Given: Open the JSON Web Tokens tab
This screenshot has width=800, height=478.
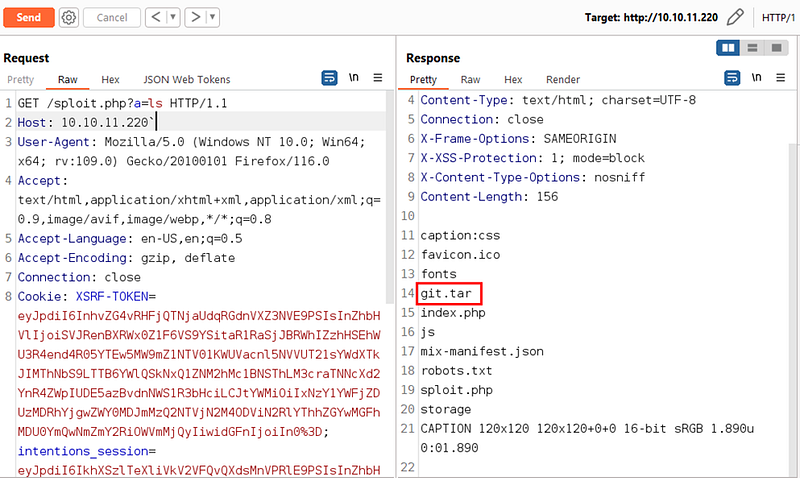Looking at the screenshot, I should (187, 80).
